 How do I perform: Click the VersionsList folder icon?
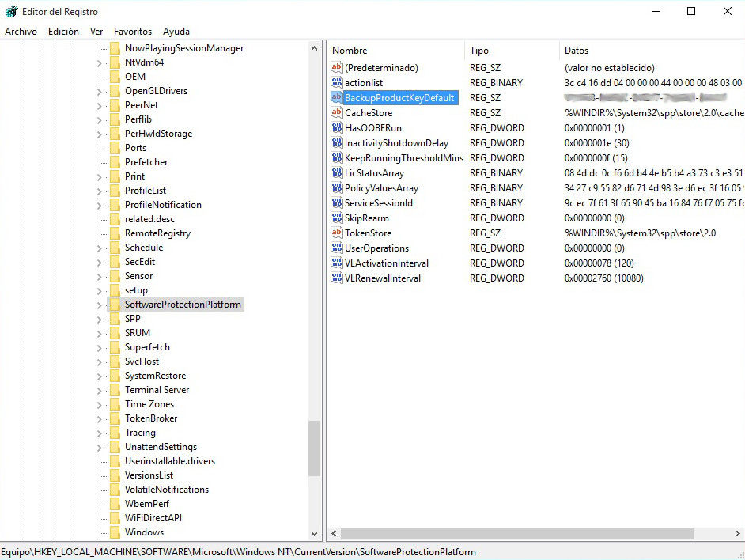115,475
